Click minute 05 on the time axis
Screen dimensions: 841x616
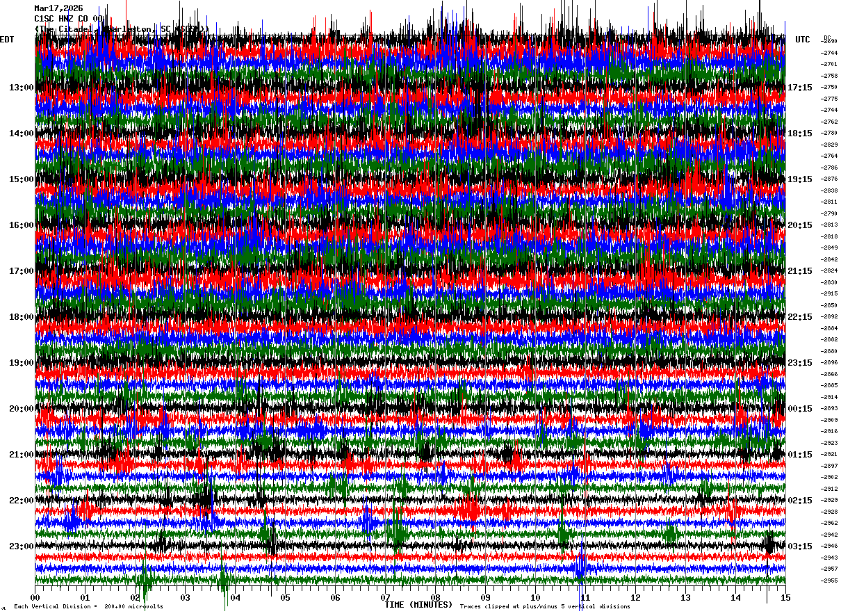click(285, 598)
